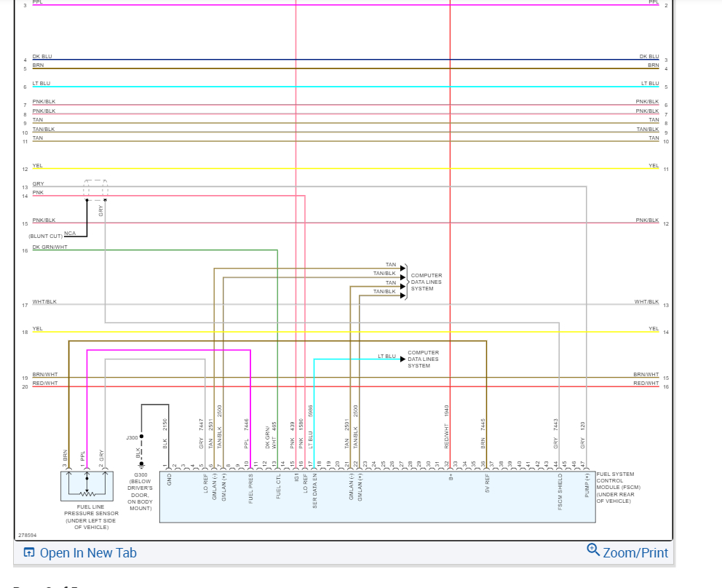722x588 pixels.
Task: Click the BLUNT CUT NCA label
Action: tap(52, 235)
